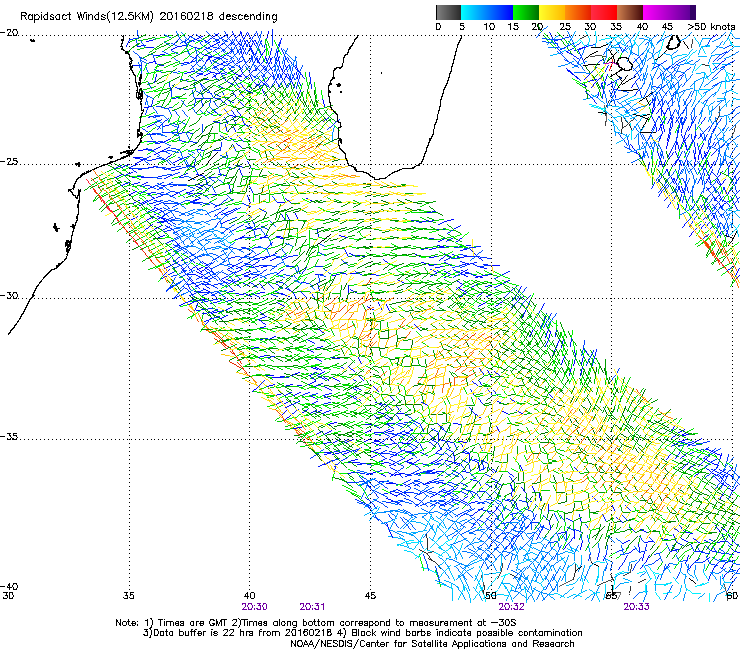Click the '10' label under the color bar
This screenshot has width=740, height=650.
(x=489, y=27)
